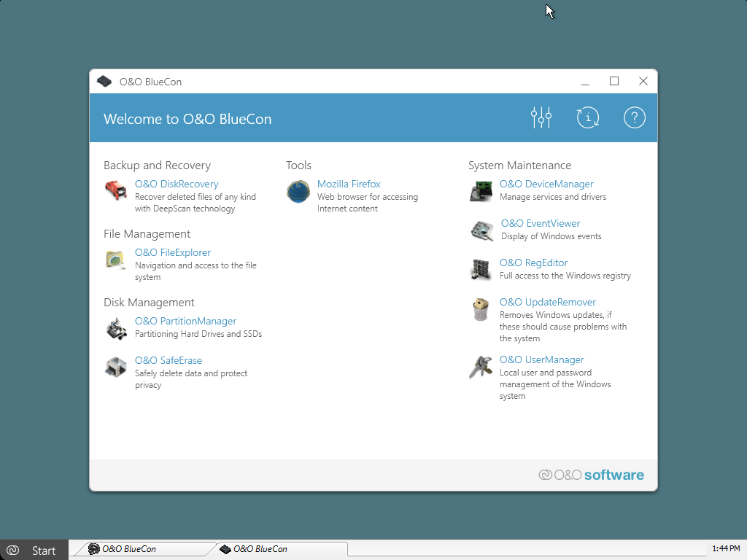Switch to second O&O BlueCon taskbar tab
This screenshot has height=560, width=747.
tap(281, 549)
